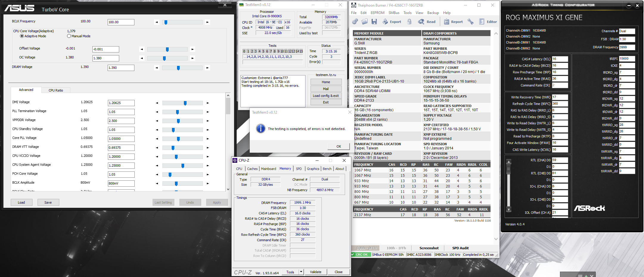Image resolution: width=644 pixels, height=277 pixels.
Task: Open file with the folder toolbar icon
Action: 364,21
